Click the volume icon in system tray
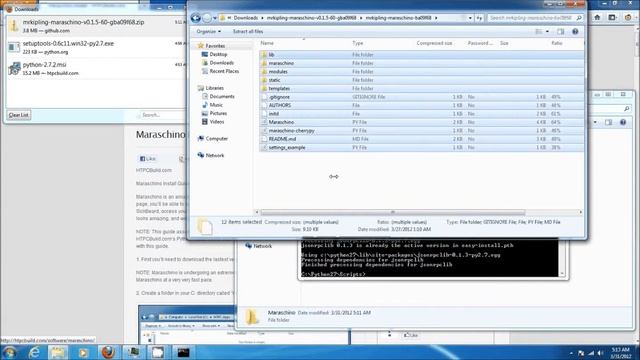 pos(601,353)
